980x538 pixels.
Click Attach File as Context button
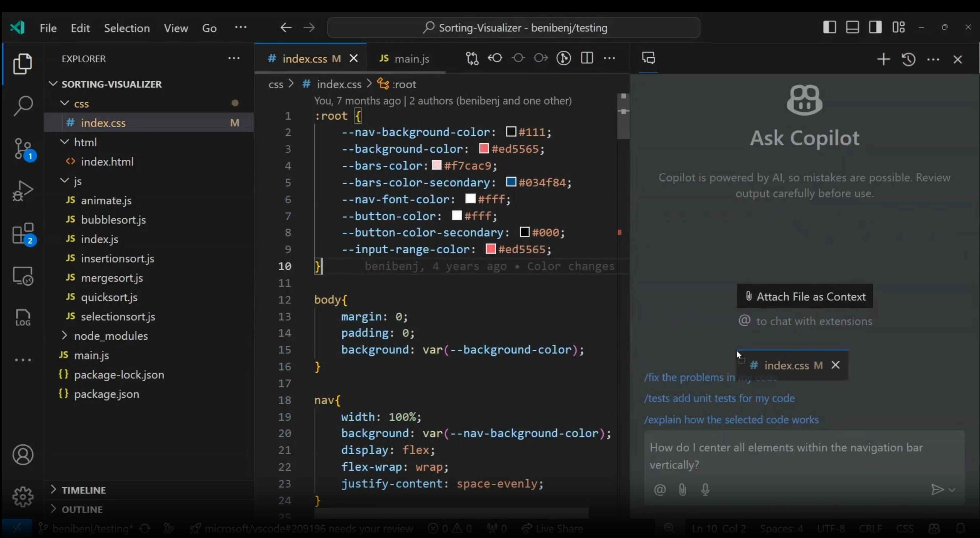(805, 296)
